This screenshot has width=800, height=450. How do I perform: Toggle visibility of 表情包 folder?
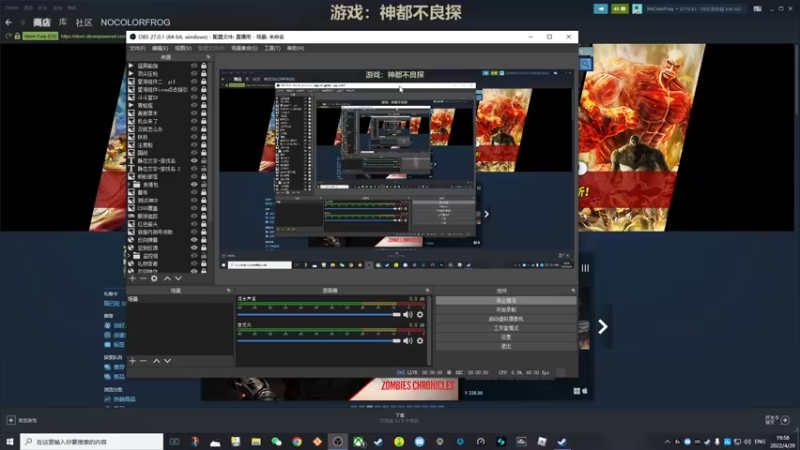pos(194,184)
